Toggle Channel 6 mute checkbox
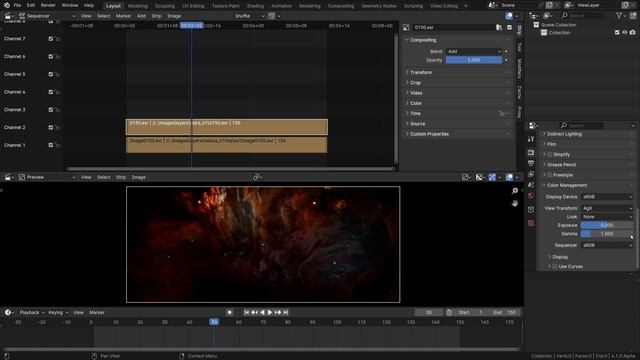The height and width of the screenshot is (360, 640). (51, 56)
